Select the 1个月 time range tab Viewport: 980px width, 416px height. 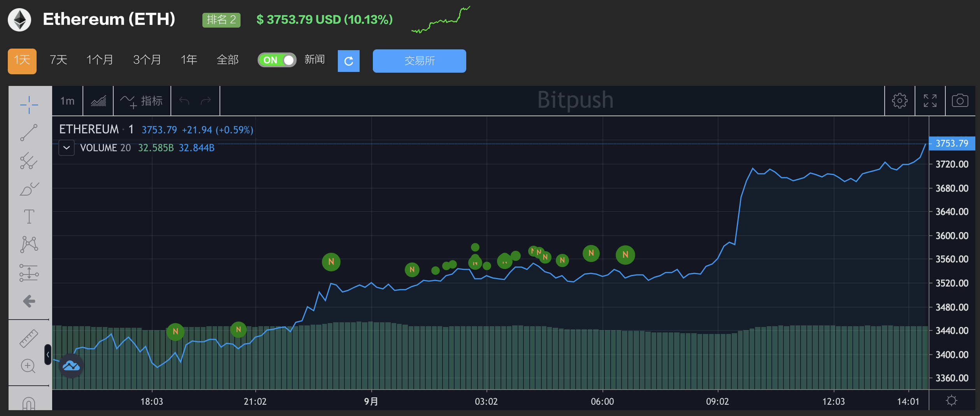[100, 60]
